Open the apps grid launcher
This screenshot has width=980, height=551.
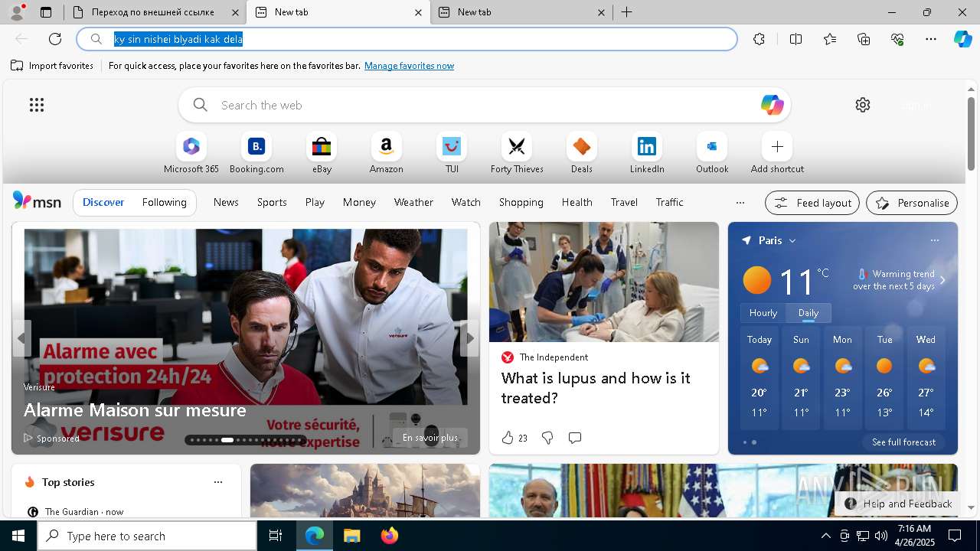pyautogui.click(x=37, y=105)
